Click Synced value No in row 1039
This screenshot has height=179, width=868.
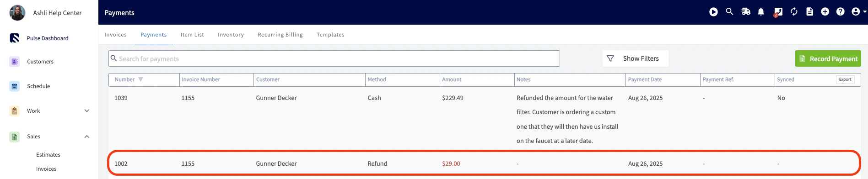[x=781, y=98]
